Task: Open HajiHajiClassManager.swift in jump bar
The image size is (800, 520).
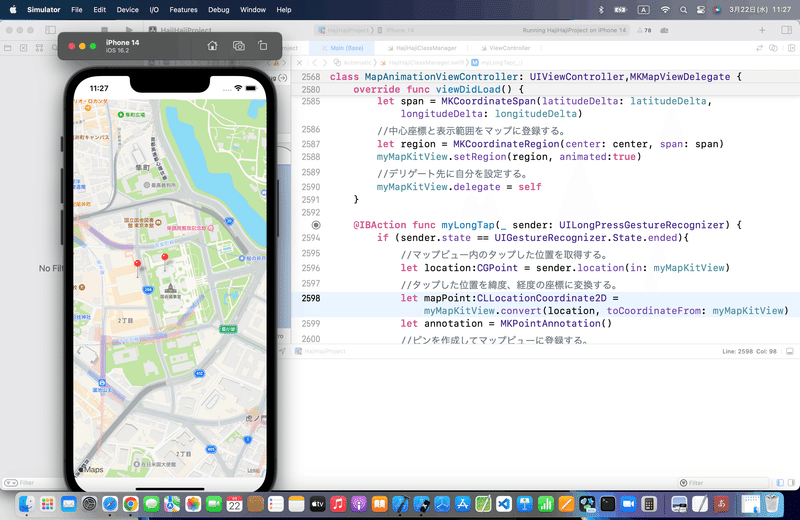Action: tap(422, 63)
